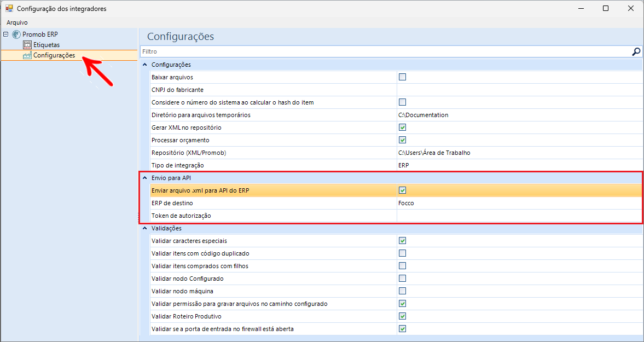Uncheck Gerar XML no repositório
This screenshot has height=342, width=644.
pos(403,127)
